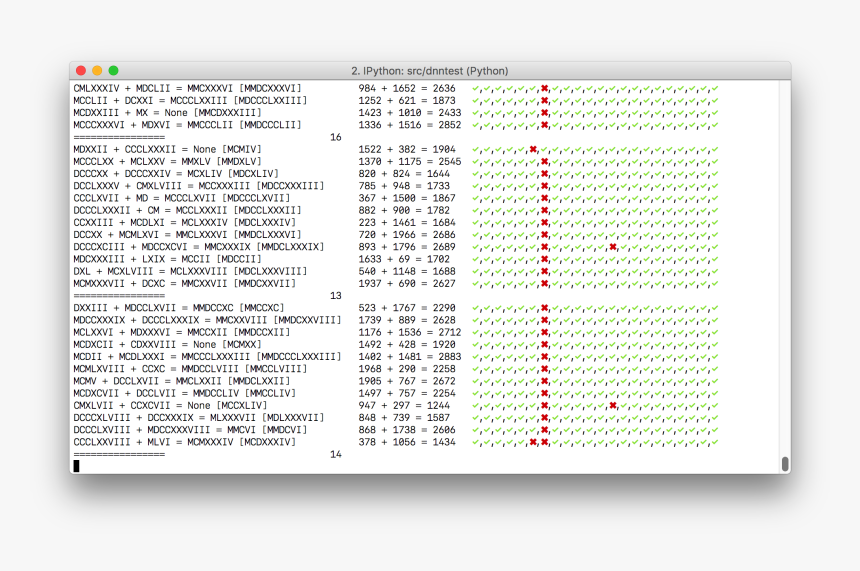Click the sum '1968 + 290 = 2258'

click(407, 369)
